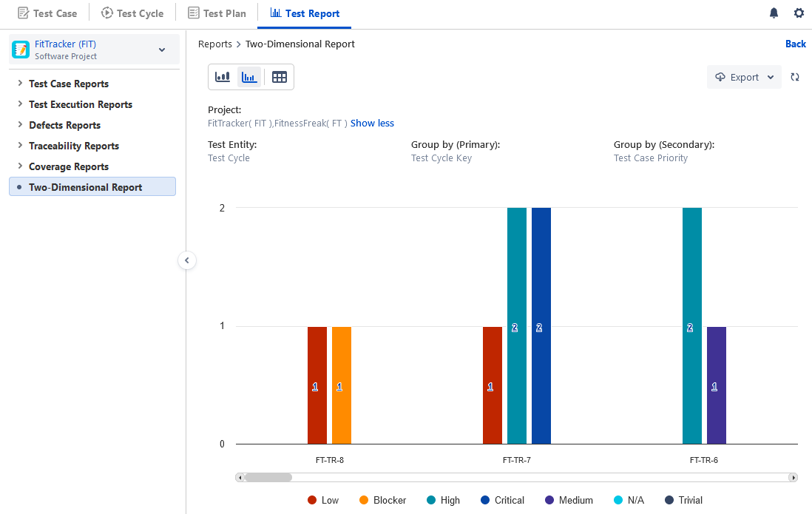812x514 pixels.
Task: Expand Traceability Reports chevron
Action: [x=20, y=146]
